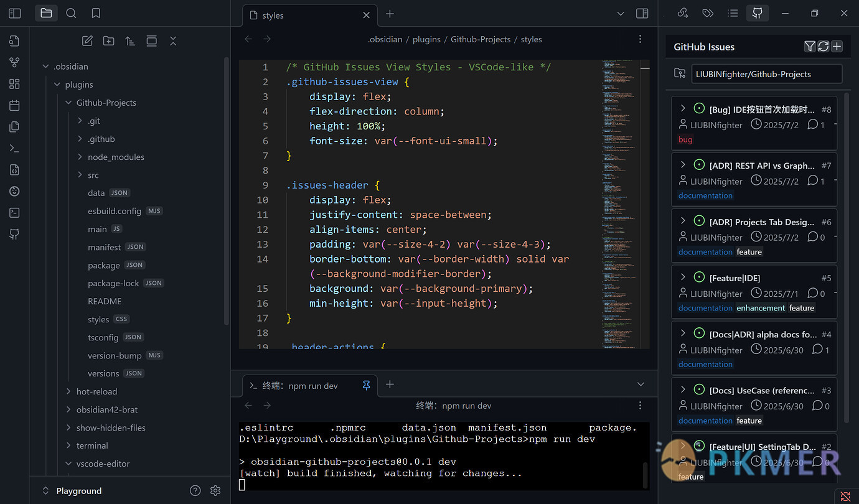The width and height of the screenshot is (859, 504).
Task: Click the plugins breadcrumb link
Action: coord(426,39)
